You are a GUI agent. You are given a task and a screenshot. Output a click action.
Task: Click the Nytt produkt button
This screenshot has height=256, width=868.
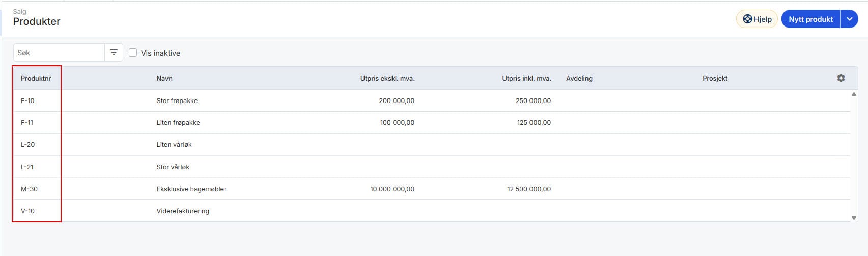tap(810, 19)
